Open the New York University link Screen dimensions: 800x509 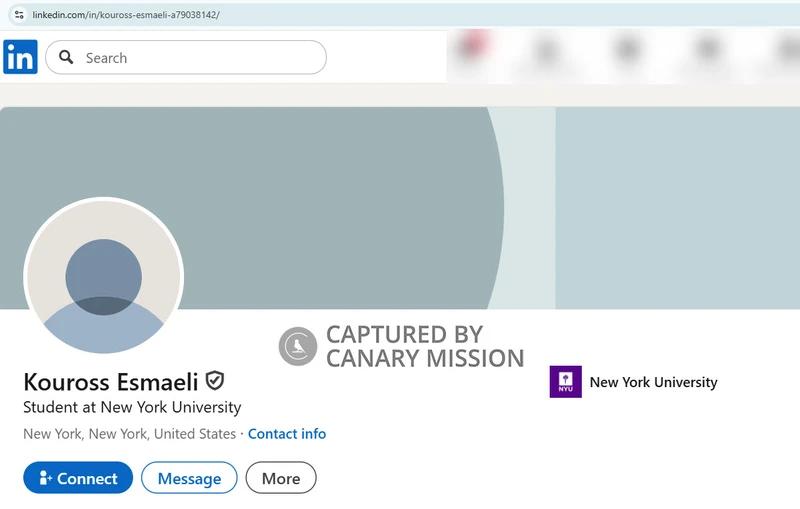pyautogui.click(x=653, y=382)
